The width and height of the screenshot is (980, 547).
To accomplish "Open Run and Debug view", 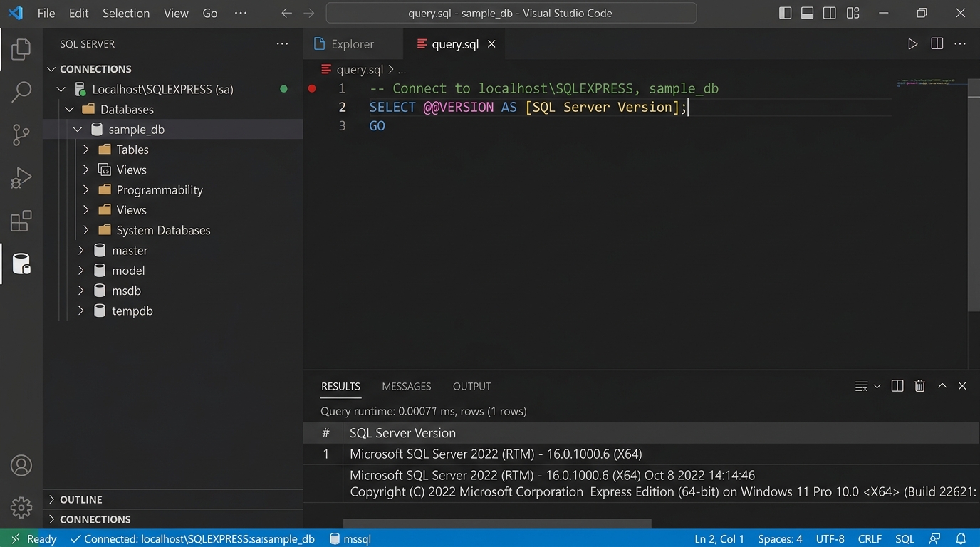I will coord(21,177).
